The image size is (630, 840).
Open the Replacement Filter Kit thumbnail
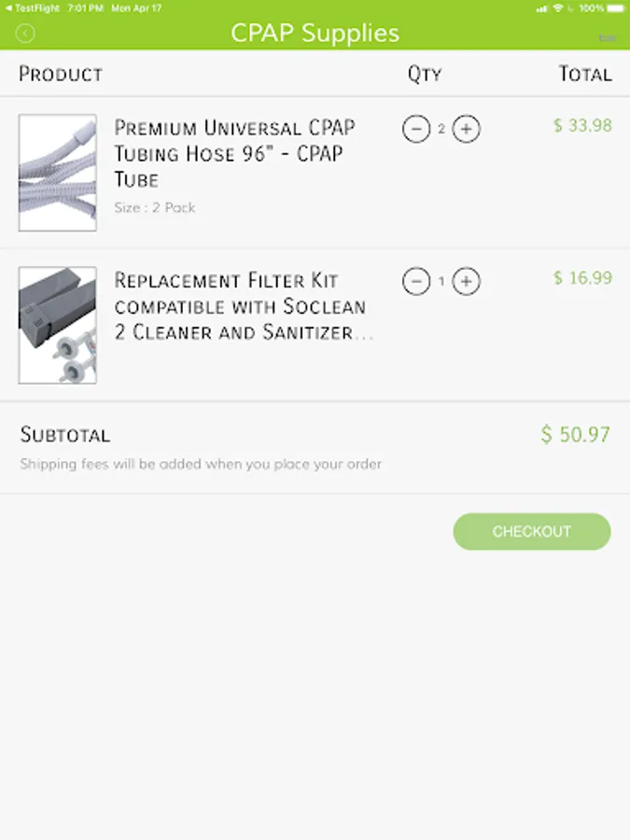point(58,326)
